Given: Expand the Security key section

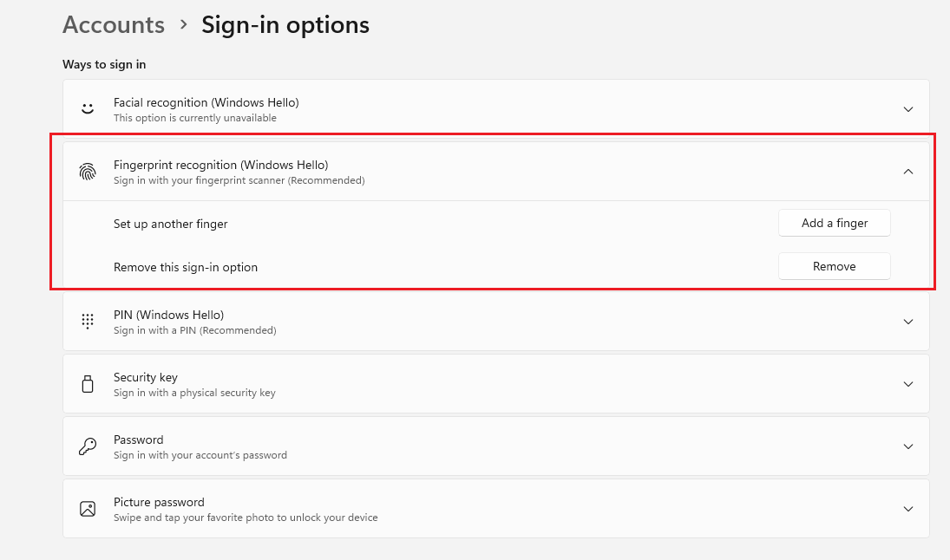Looking at the screenshot, I should 907,383.
